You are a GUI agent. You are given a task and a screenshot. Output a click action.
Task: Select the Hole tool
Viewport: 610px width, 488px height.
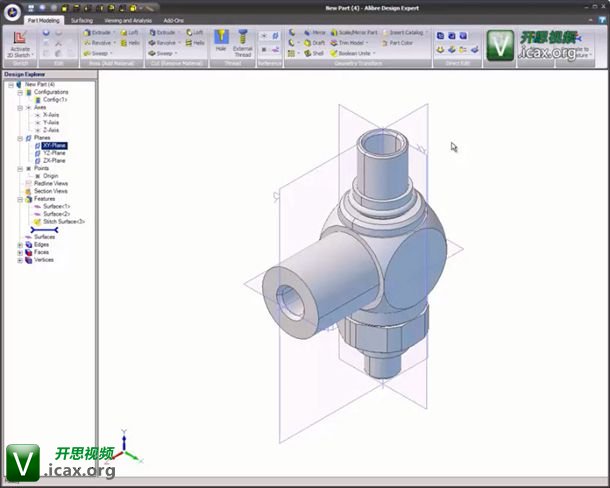click(x=221, y=42)
